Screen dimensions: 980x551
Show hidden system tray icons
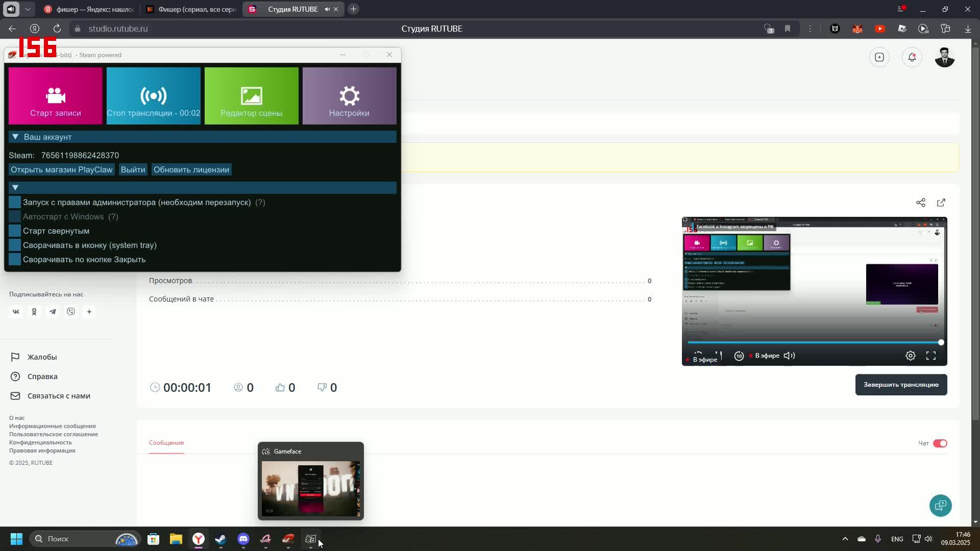[845, 539]
